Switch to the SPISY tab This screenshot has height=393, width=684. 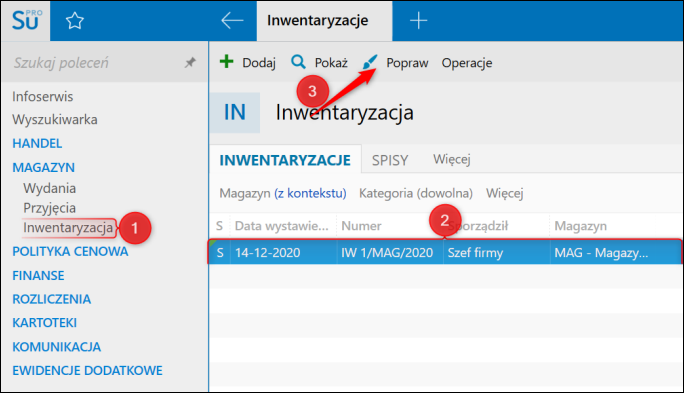(390, 160)
